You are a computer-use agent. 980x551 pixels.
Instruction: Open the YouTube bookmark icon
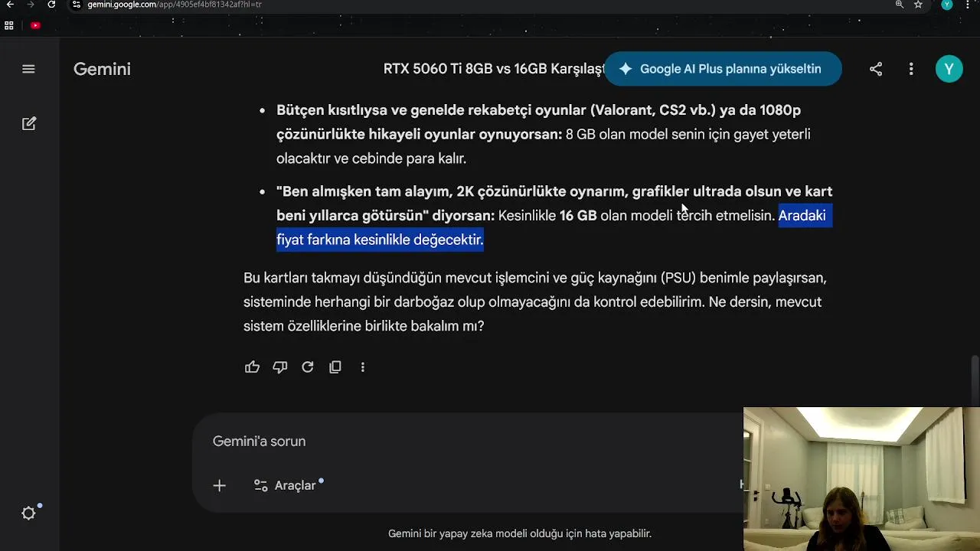tap(35, 25)
